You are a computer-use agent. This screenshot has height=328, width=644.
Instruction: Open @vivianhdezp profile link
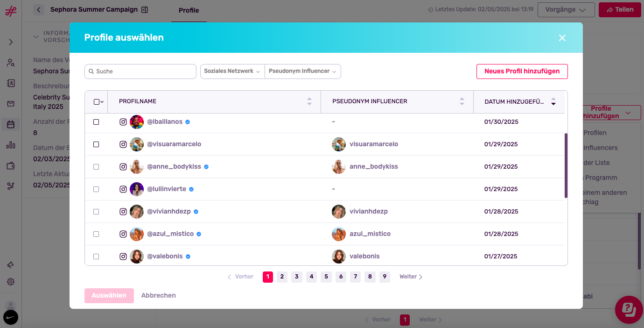(169, 212)
